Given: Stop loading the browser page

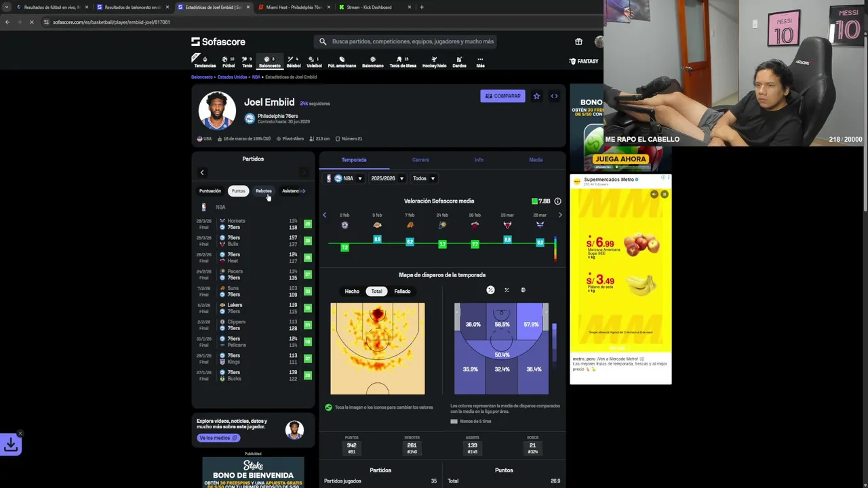Looking at the screenshot, I should click(31, 22).
